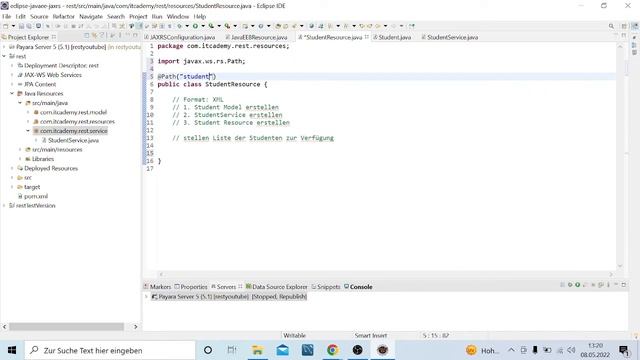The image size is (640, 360).
Task: Open the Source menu
Action: click(x=39, y=16)
